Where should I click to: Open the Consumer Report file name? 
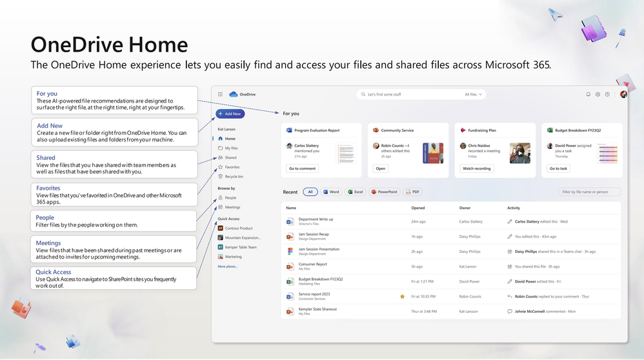tap(312, 264)
